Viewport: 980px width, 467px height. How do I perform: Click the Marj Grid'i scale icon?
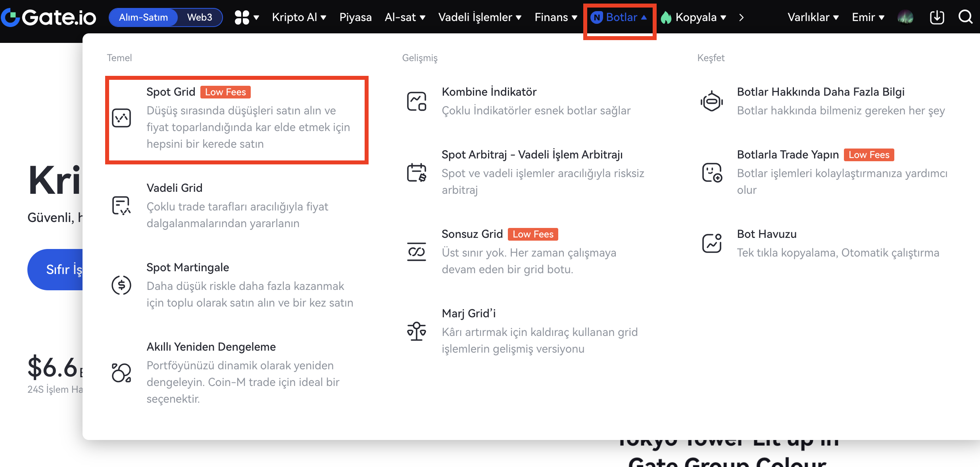pyautogui.click(x=417, y=331)
